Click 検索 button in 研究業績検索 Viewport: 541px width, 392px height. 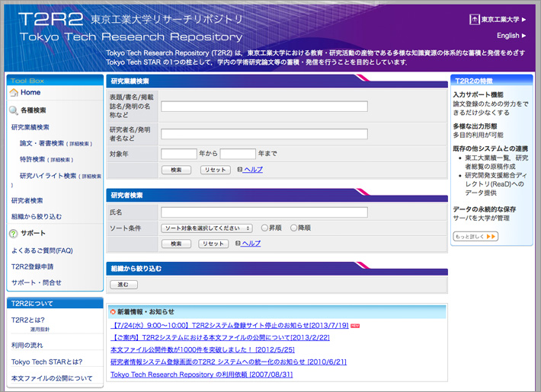point(176,170)
